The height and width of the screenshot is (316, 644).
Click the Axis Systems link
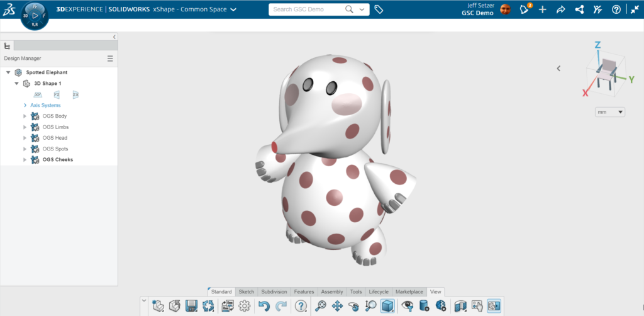click(x=45, y=105)
